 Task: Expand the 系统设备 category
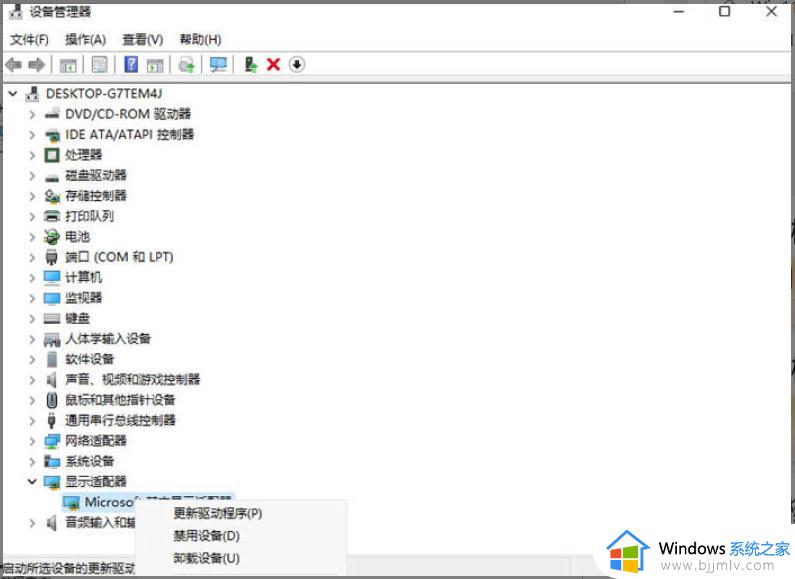(x=32, y=461)
